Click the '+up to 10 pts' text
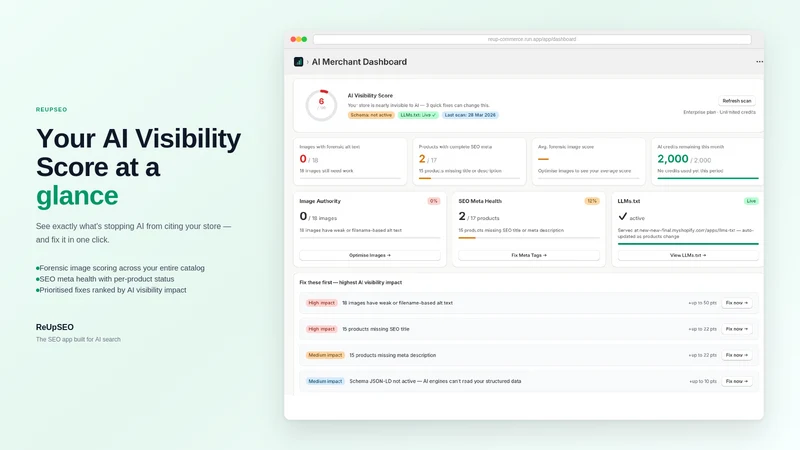Viewport: 800px width, 450px height. [x=703, y=381]
